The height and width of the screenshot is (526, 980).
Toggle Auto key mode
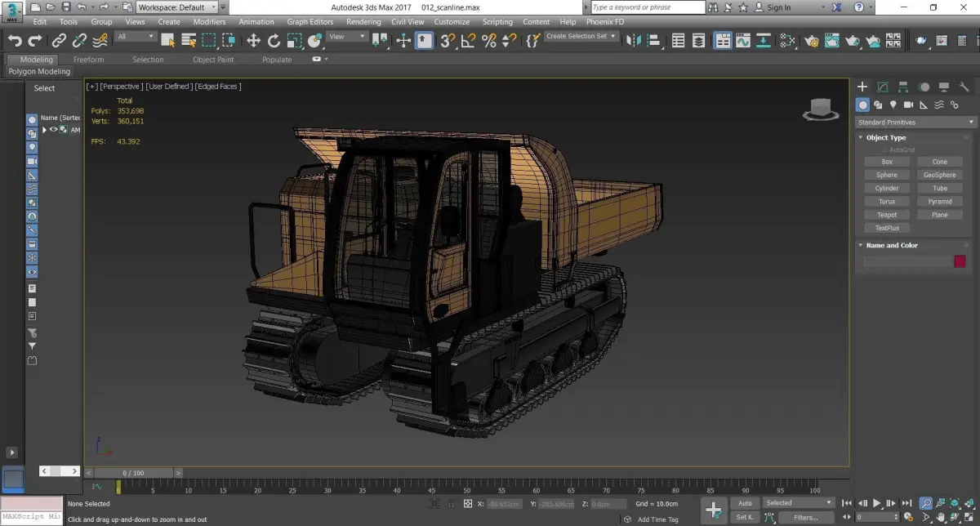[x=744, y=503]
